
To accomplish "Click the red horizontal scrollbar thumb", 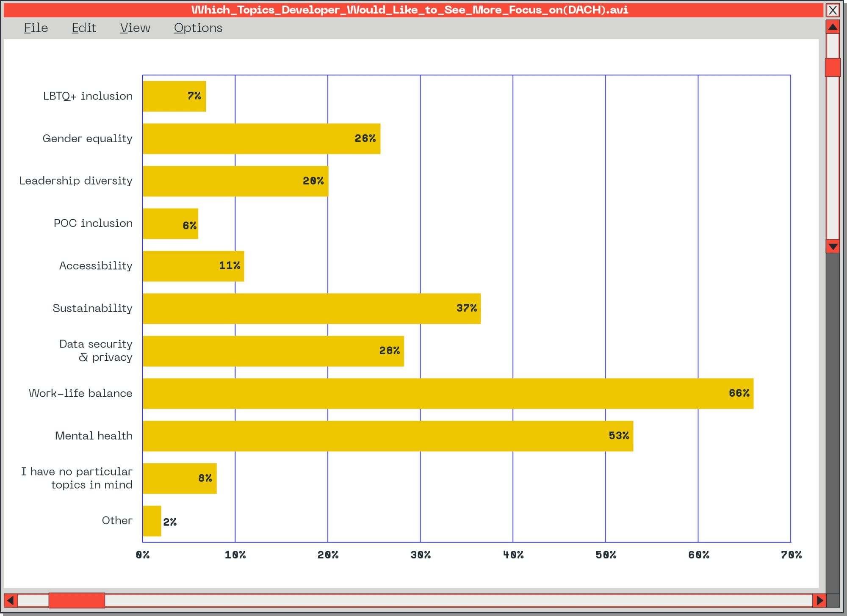I will point(77,600).
